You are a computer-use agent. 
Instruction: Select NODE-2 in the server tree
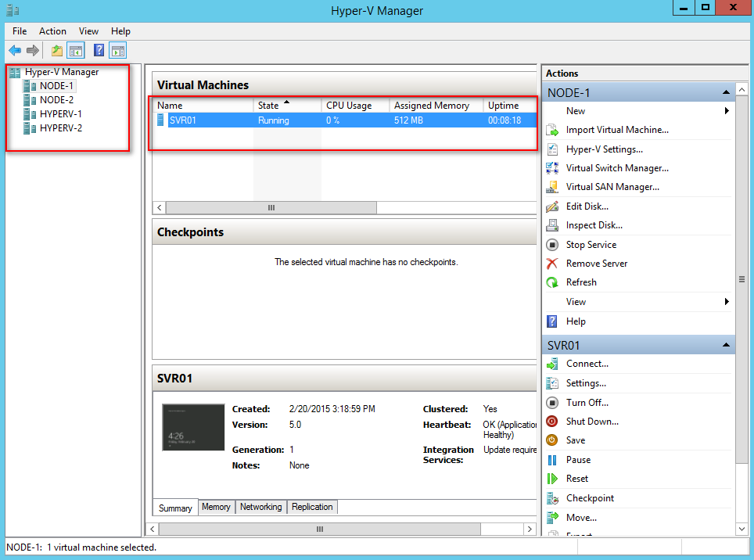point(57,100)
